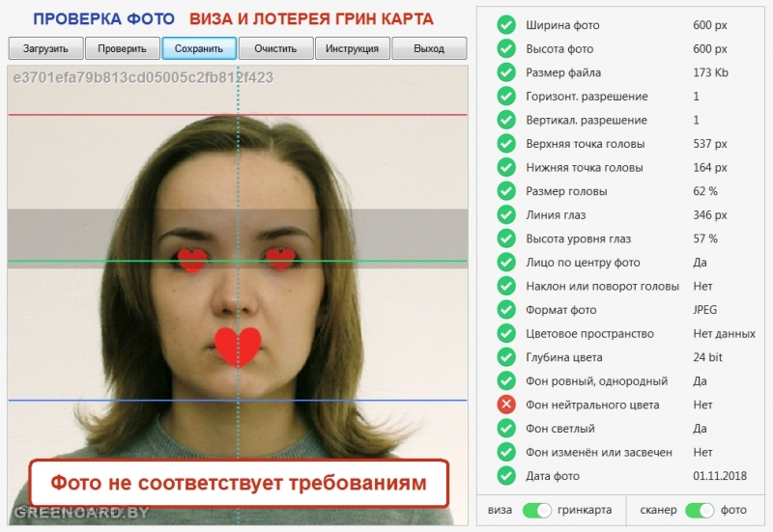The image size is (773, 532).
Task: Click green check icon beside Высота фото
Action: (x=506, y=48)
